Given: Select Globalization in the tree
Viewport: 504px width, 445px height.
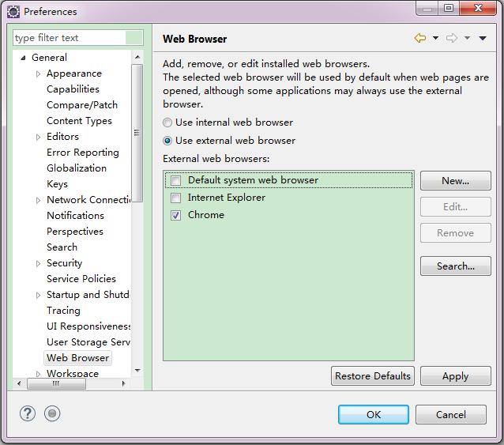Looking at the screenshot, I should pyautogui.click(x=77, y=168).
